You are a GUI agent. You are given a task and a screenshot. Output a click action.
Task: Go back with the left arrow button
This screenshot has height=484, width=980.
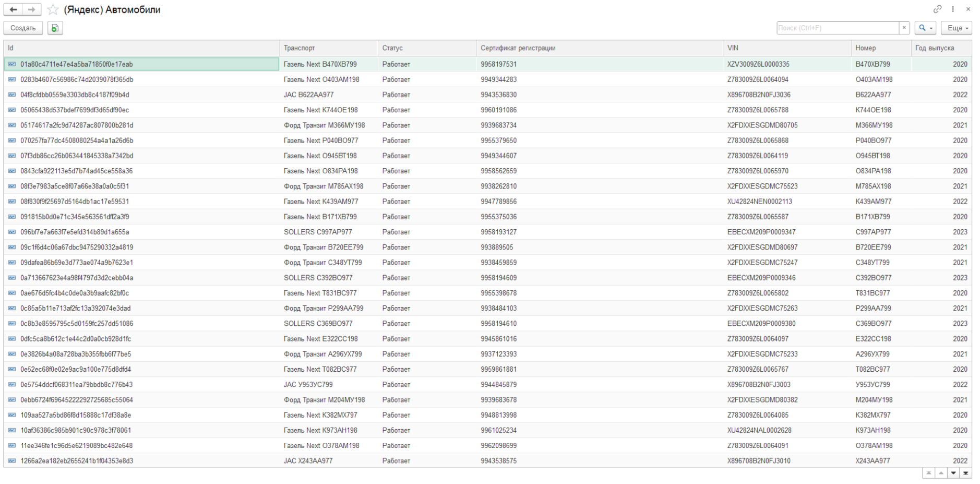pos(14,9)
